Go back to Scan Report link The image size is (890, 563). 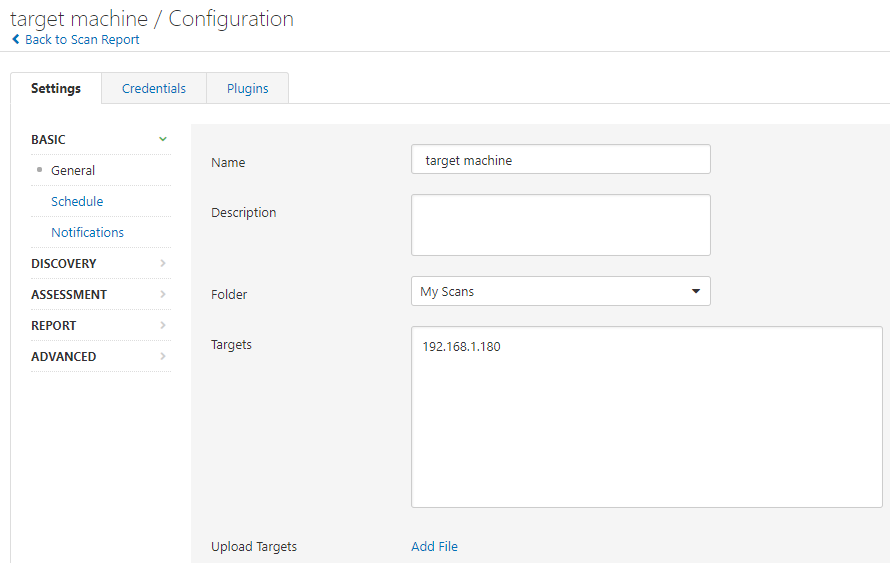tap(82, 40)
